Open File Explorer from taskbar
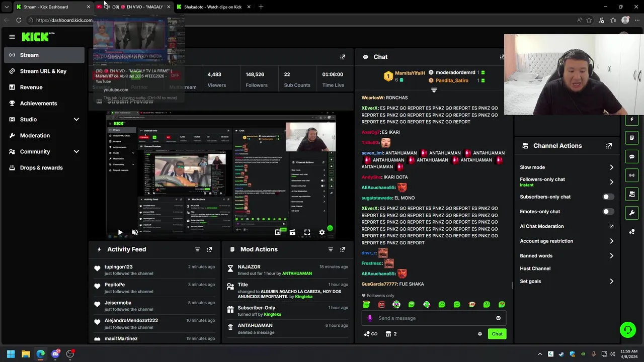Screen dimensions: 644x362 pyautogui.click(x=26, y=354)
